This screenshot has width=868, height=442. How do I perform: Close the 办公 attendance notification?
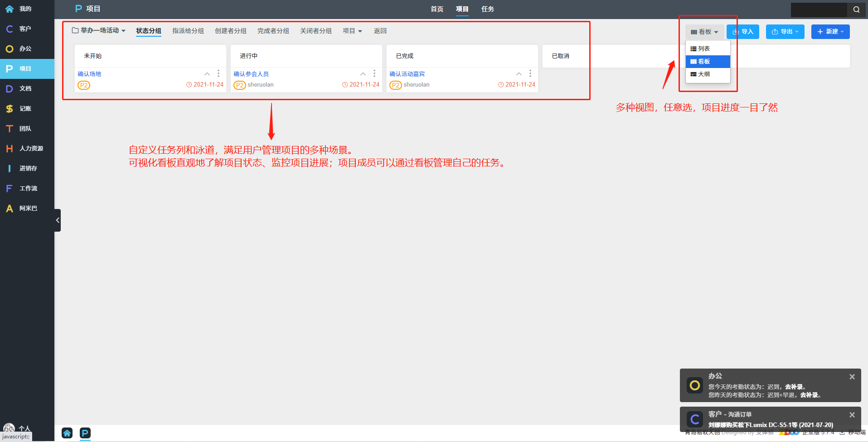tap(852, 377)
